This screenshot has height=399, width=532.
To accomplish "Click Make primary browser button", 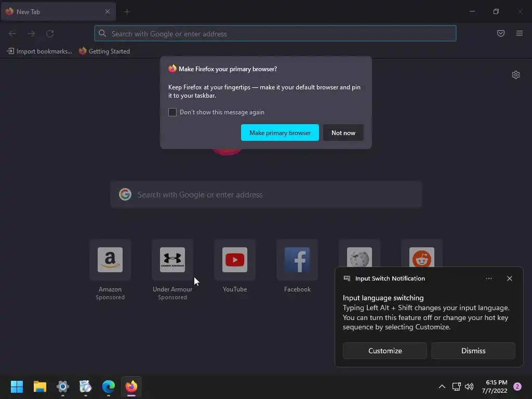I will [x=280, y=132].
